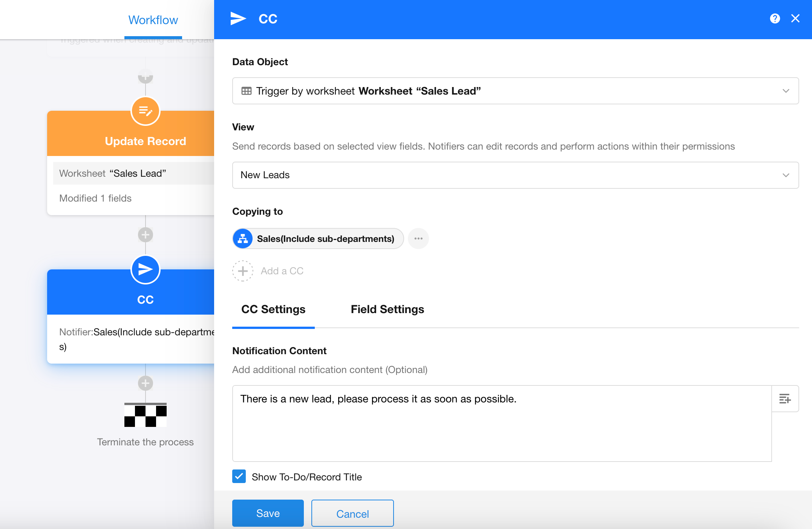Click the CC node paper plane icon
The image size is (812, 529).
(146, 269)
